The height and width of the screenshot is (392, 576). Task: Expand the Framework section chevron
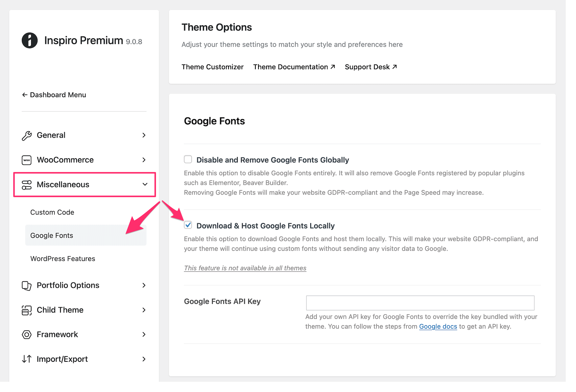click(144, 334)
